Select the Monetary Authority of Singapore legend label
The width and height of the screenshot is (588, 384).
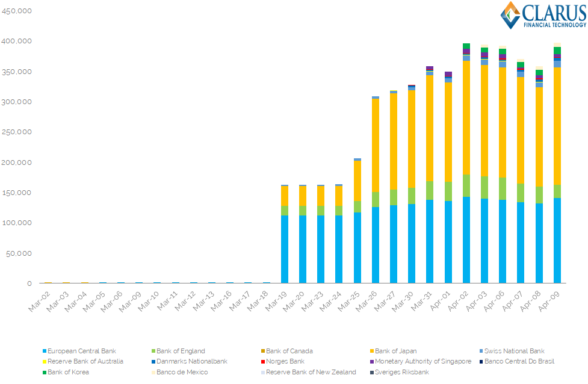pyautogui.click(x=422, y=362)
